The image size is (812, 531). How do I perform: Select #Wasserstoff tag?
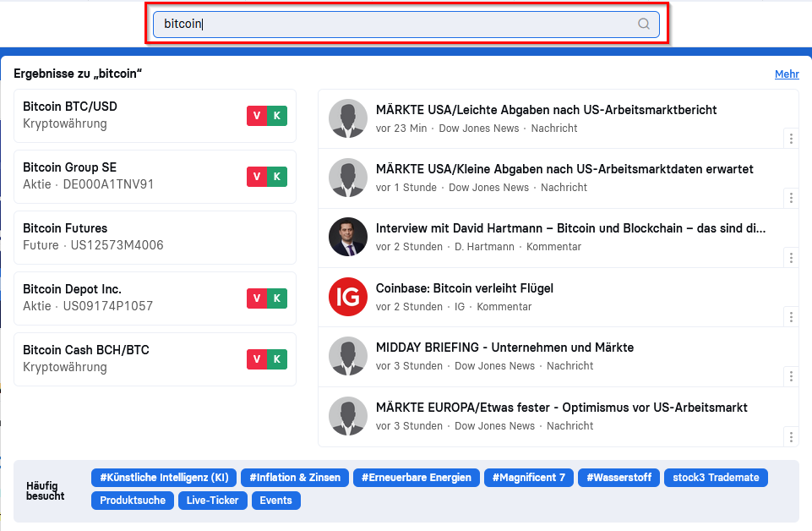[619, 478]
